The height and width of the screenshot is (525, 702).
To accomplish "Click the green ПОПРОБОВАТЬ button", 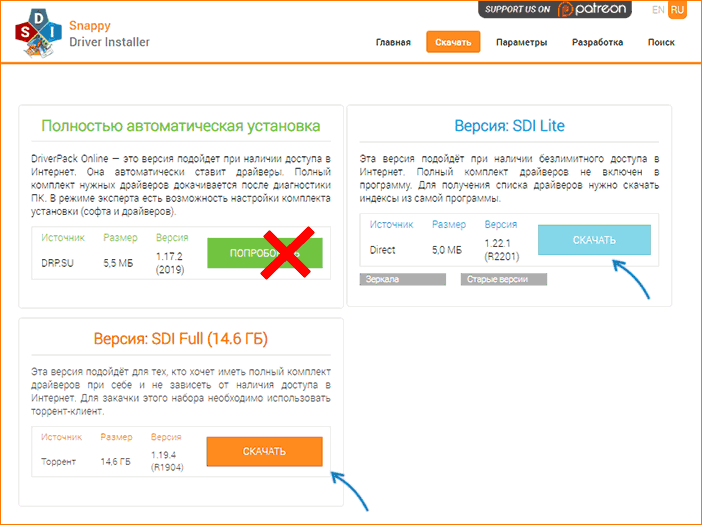I will pyautogui.click(x=265, y=253).
